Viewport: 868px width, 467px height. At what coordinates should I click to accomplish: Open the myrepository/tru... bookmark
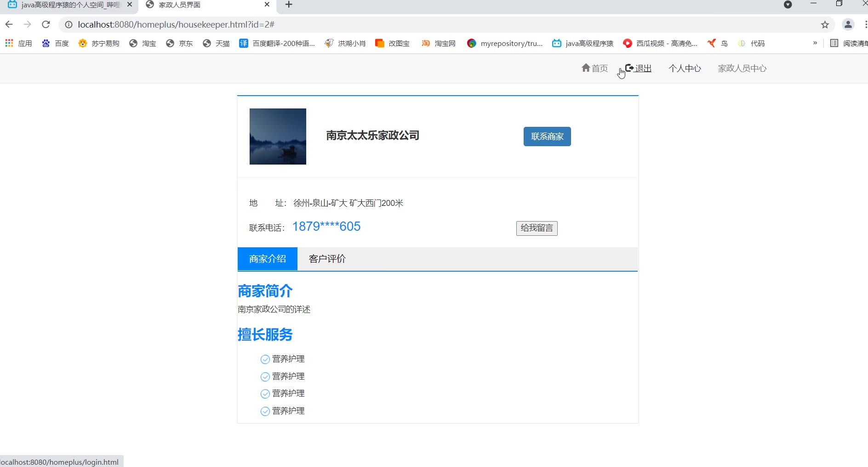coord(505,43)
